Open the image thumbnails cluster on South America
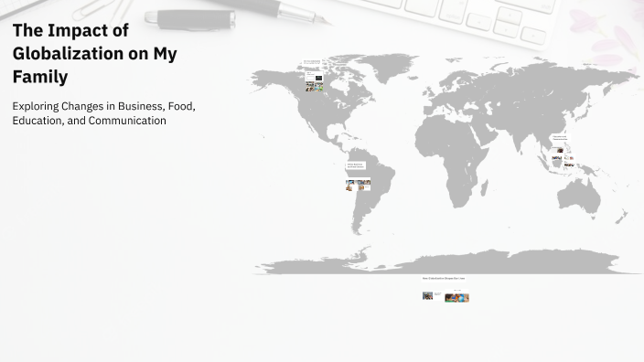Screen dimensions: 644x362 click(x=359, y=185)
